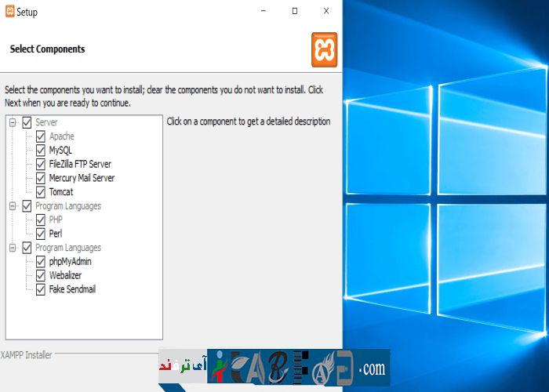
Task: Click the watermark logo ending in .com
Action: click(274, 367)
